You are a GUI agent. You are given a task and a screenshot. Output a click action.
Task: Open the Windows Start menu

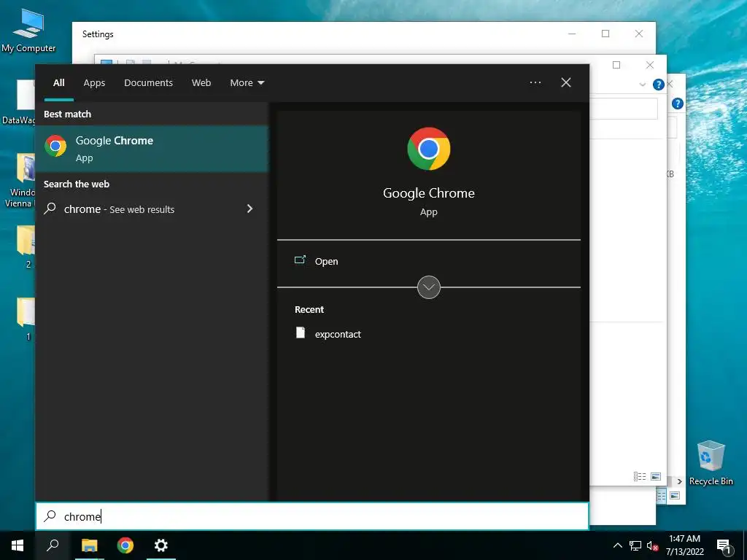coord(18,545)
